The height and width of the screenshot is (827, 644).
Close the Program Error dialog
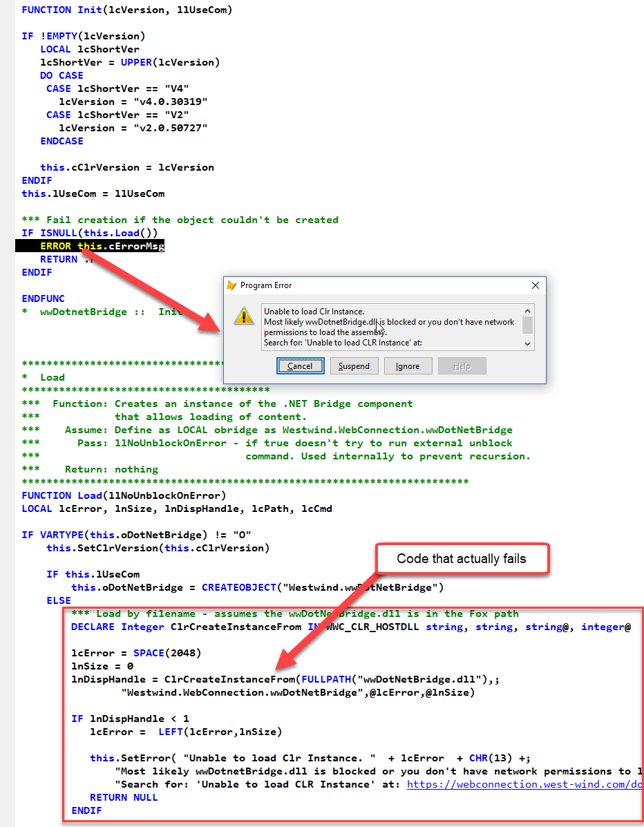(535, 285)
